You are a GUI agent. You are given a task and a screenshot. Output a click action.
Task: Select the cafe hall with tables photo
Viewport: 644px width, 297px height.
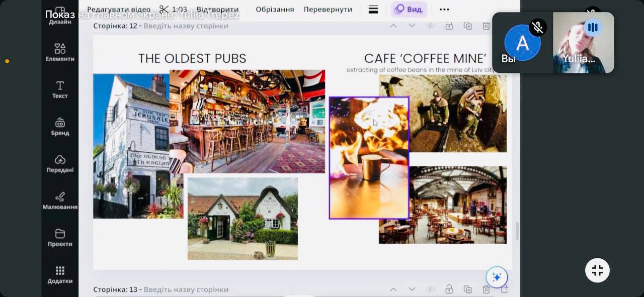coord(457,205)
